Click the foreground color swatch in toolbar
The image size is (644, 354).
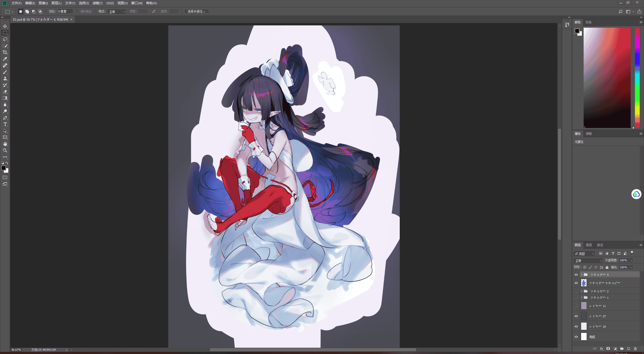[3, 168]
